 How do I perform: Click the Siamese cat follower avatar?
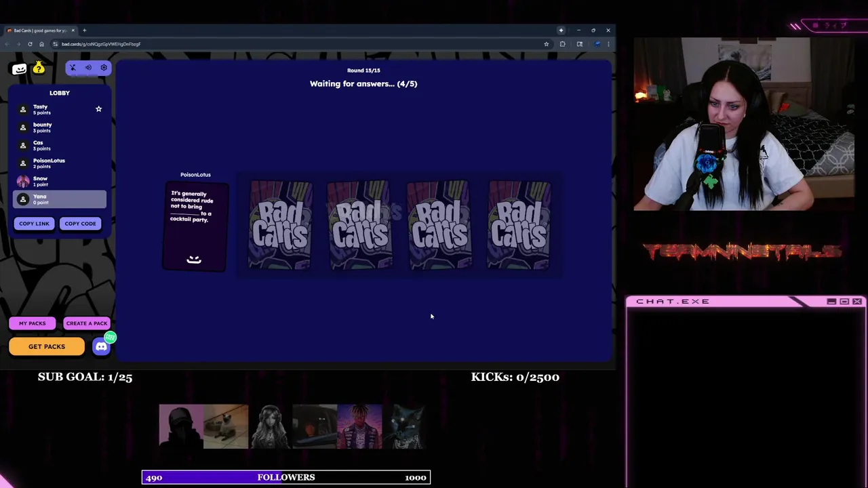pos(226,426)
